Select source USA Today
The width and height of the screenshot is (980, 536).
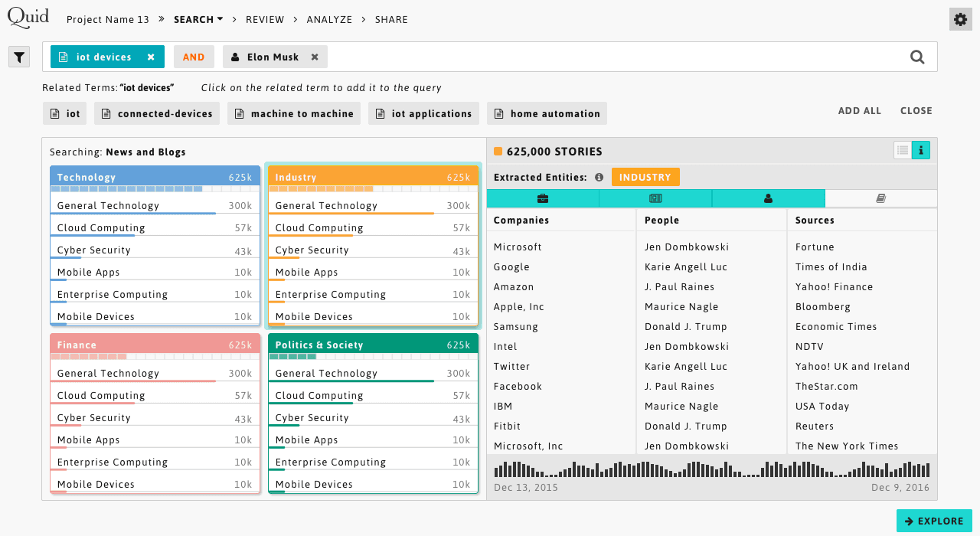(822, 406)
